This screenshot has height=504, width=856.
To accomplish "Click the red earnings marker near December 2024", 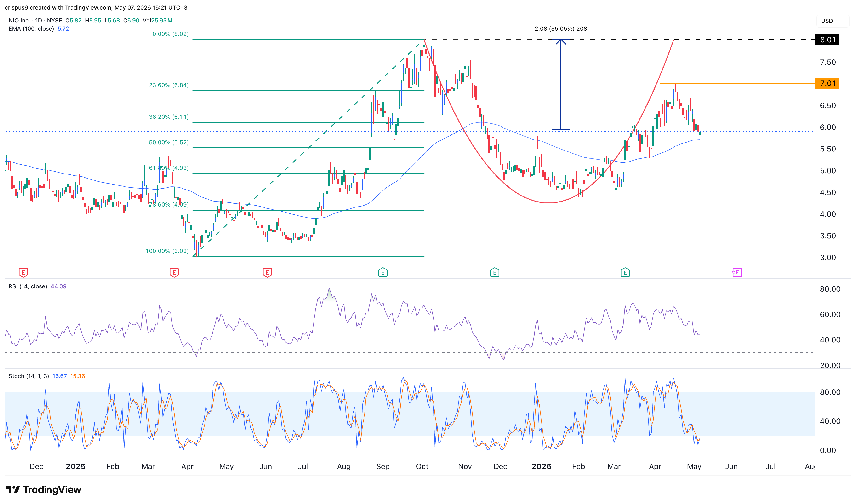I will coord(23,272).
